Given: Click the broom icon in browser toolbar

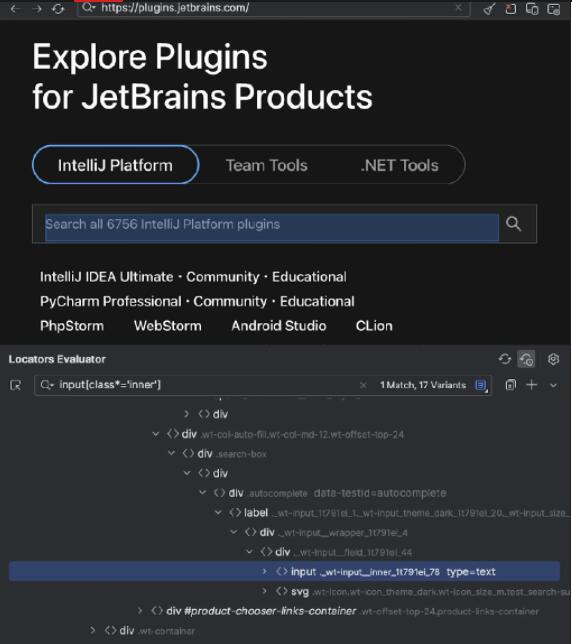Looking at the screenshot, I should tap(489, 9).
